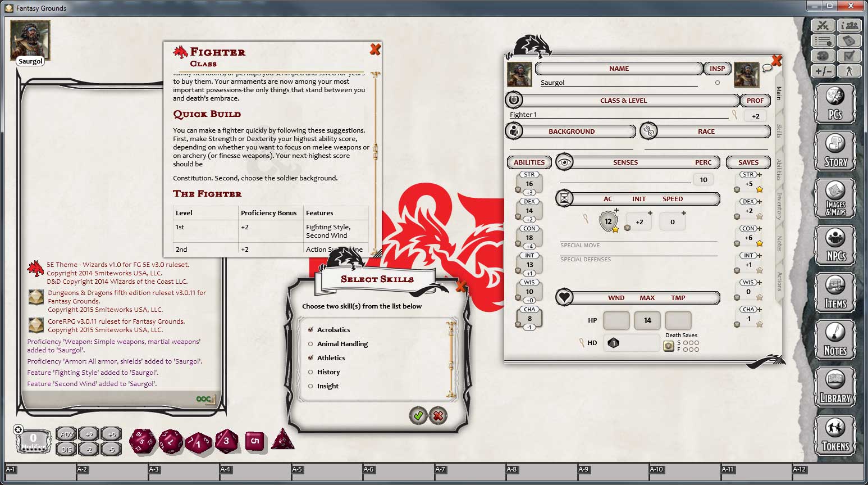
Task: Select the History skill
Action: (311, 371)
